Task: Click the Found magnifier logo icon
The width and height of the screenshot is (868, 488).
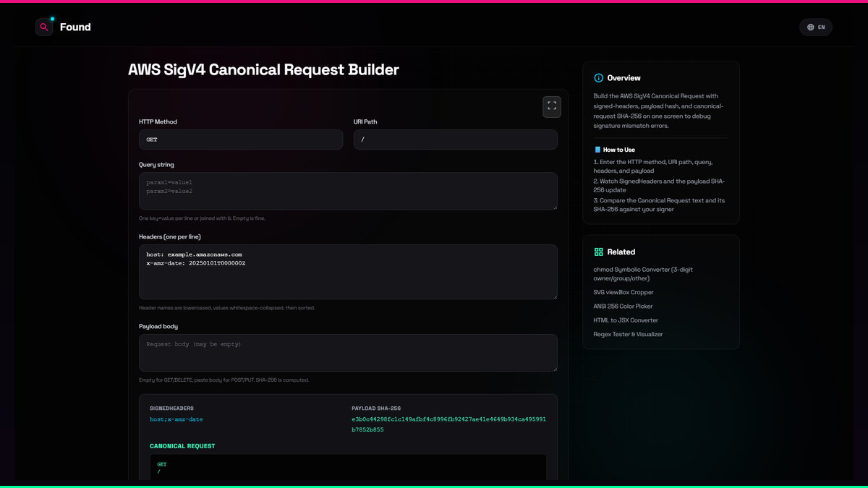Action: 44,27
